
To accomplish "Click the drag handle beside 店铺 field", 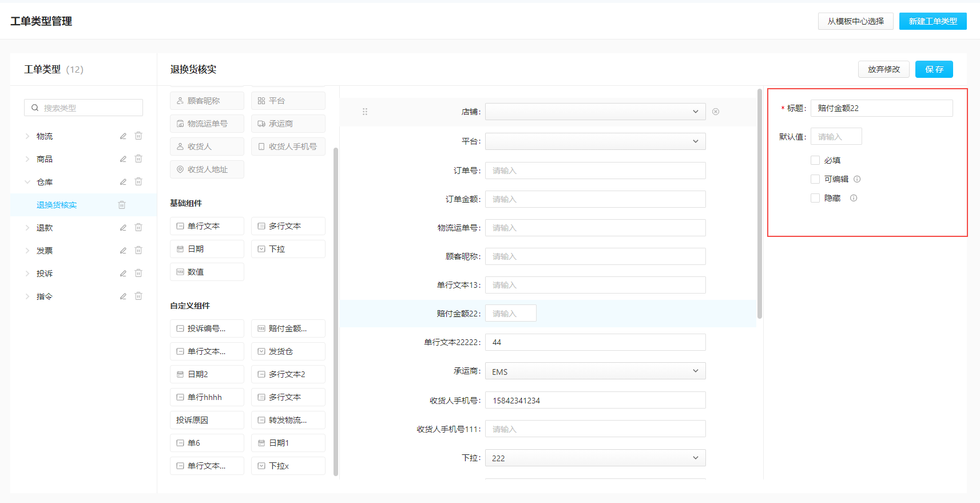I will click(x=365, y=112).
